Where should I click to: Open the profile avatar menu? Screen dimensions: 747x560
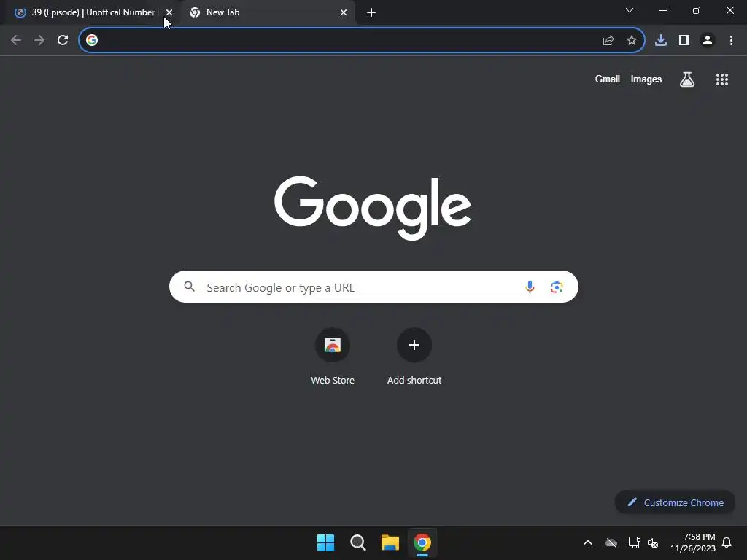(708, 41)
